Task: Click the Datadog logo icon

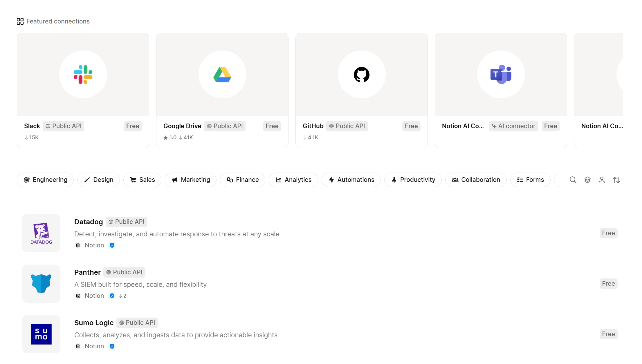Action: tap(41, 233)
